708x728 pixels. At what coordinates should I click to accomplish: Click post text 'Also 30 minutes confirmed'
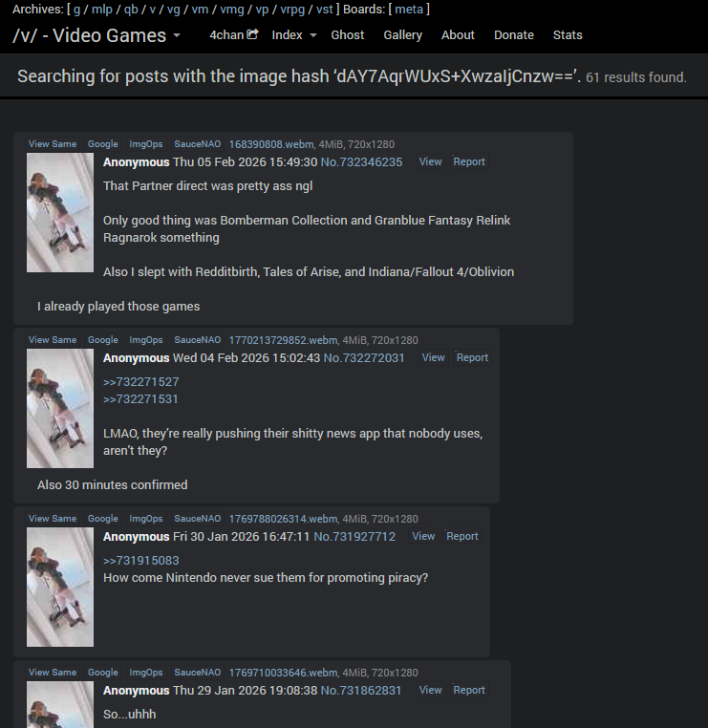(113, 484)
